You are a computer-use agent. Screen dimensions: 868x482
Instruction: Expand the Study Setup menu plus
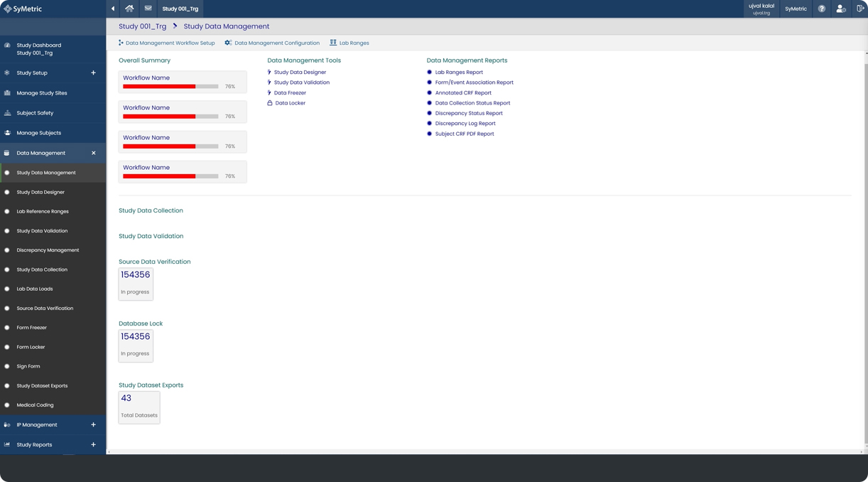click(x=93, y=73)
